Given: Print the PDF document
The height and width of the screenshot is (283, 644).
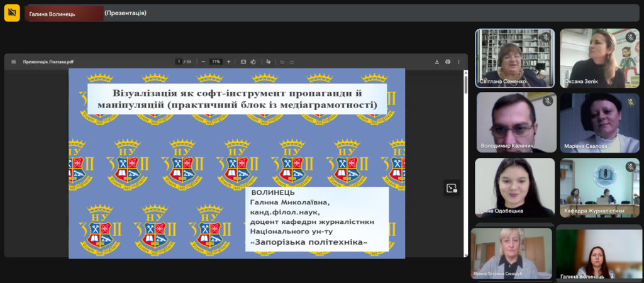Looking at the screenshot, I should point(448,62).
